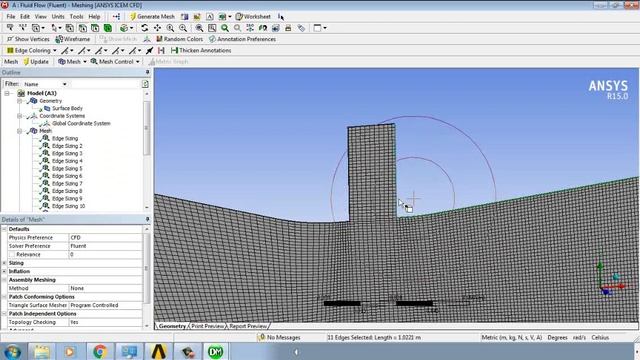640x360 pixels.
Task: Click the Update button
Action: click(36, 62)
